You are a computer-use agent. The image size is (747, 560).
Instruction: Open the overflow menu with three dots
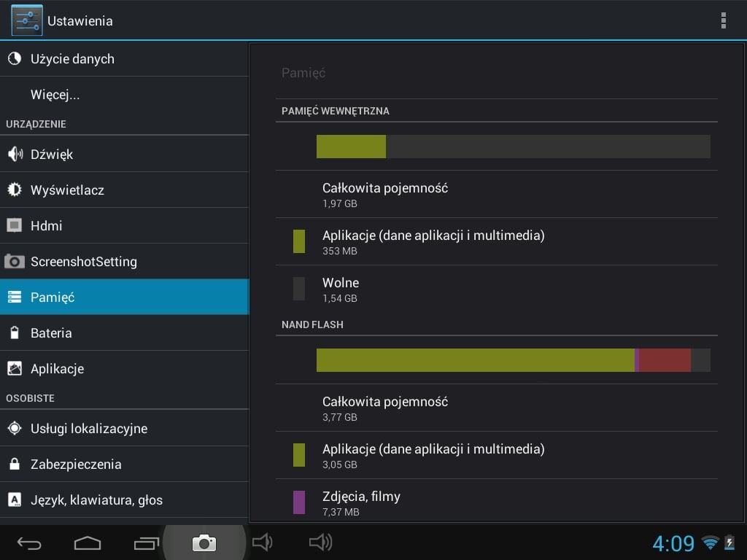[x=723, y=20]
